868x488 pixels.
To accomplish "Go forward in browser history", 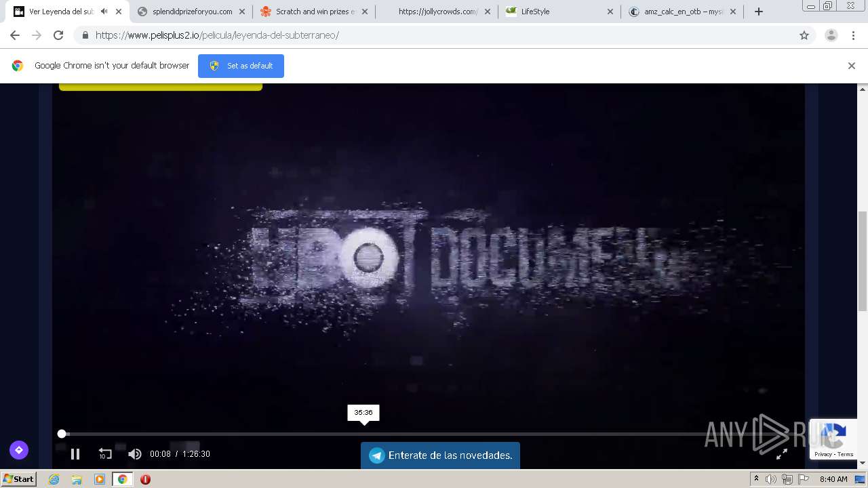I will point(37,35).
